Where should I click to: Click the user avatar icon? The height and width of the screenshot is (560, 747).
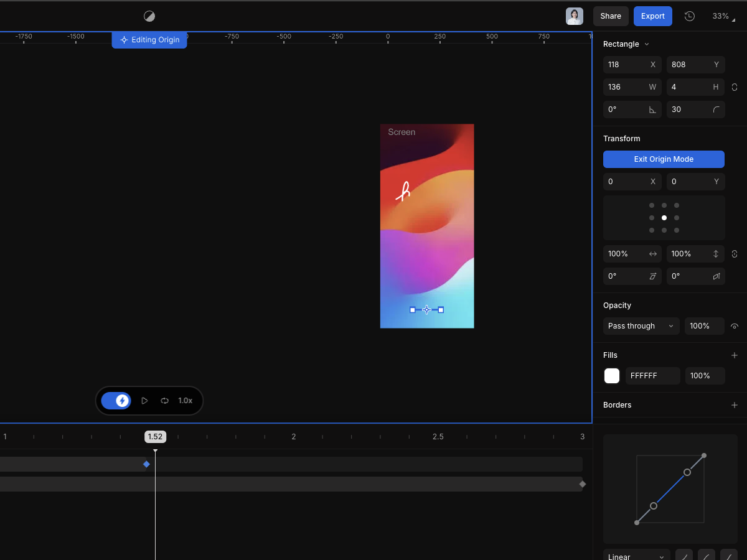tap(575, 16)
